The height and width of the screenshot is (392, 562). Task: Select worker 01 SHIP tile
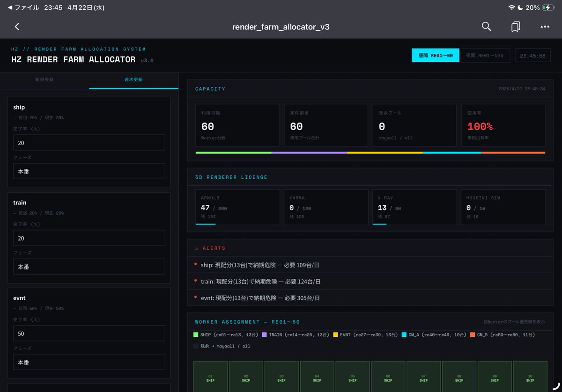(x=210, y=377)
